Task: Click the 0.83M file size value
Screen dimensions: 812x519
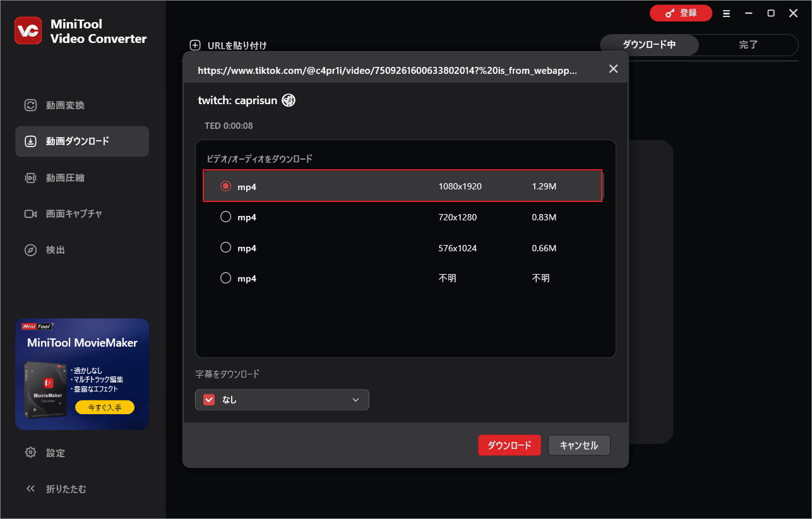Action: pos(544,217)
